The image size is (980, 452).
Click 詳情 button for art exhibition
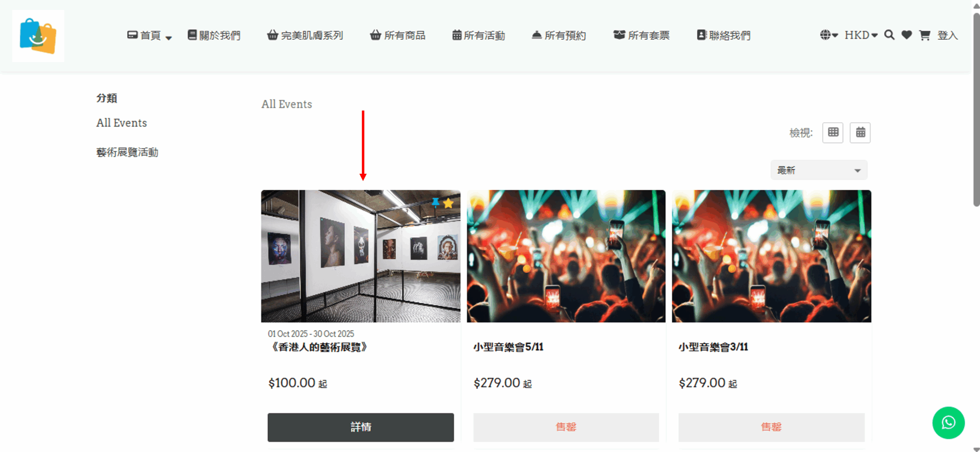tap(361, 427)
